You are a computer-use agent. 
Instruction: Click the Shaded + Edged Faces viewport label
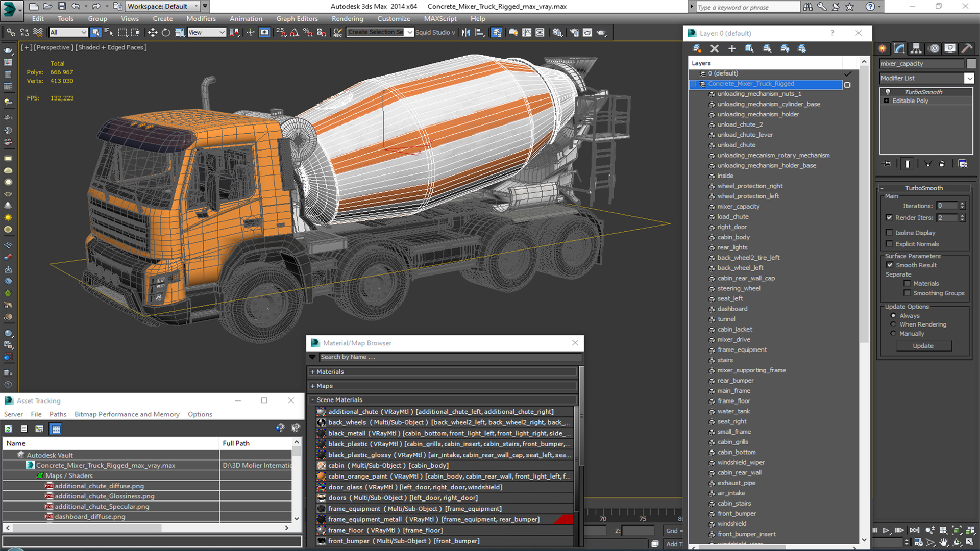[111, 47]
